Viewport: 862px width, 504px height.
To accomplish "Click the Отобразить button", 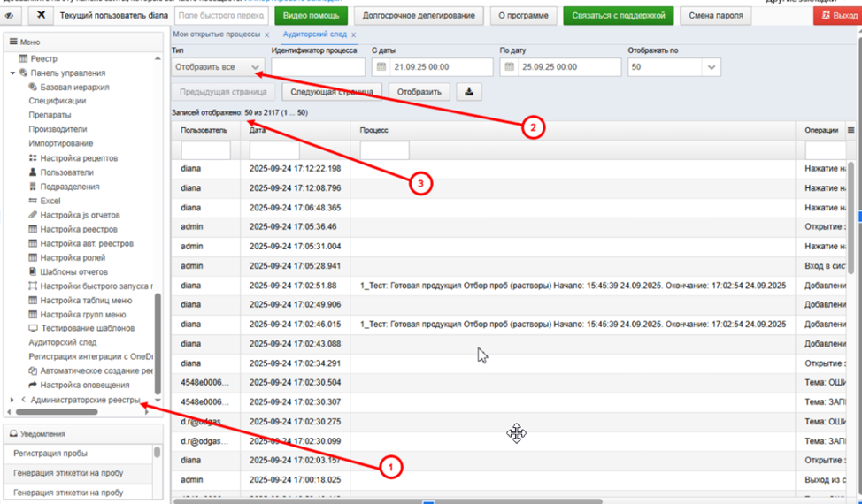I will pyautogui.click(x=419, y=92).
